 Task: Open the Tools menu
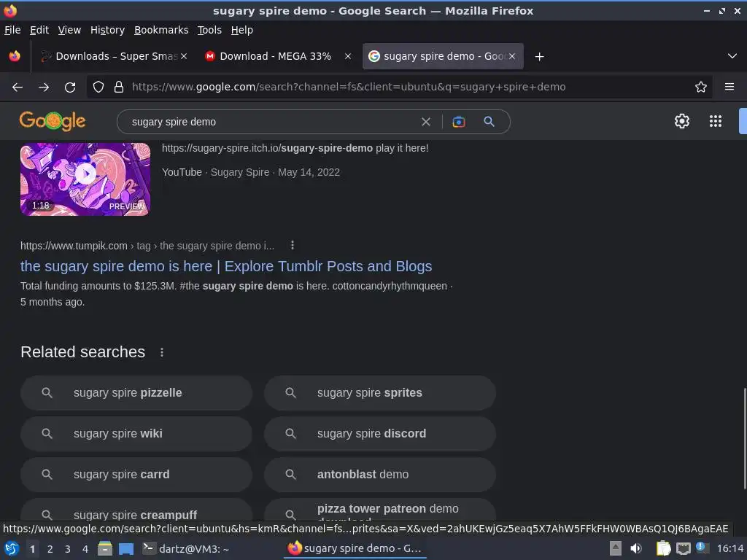pyautogui.click(x=209, y=30)
